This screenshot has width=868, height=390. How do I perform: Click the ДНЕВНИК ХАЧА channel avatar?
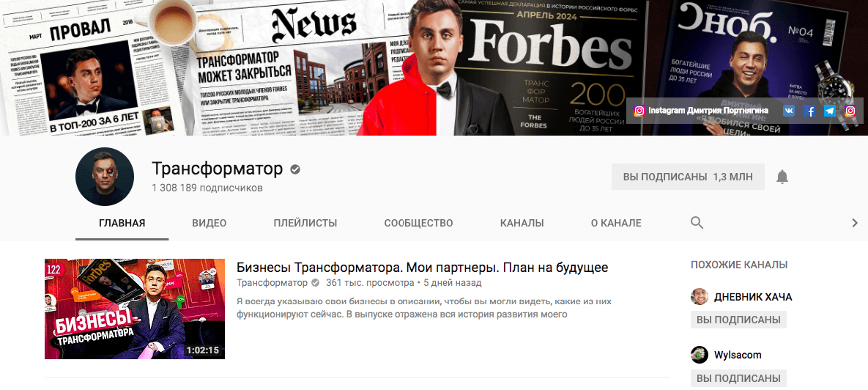700,296
